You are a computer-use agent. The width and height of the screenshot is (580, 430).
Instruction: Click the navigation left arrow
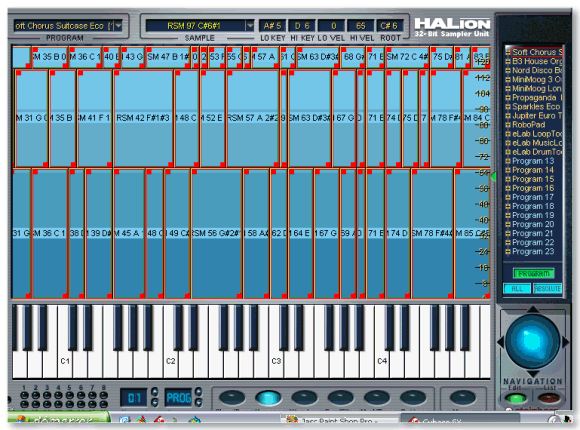500,342
